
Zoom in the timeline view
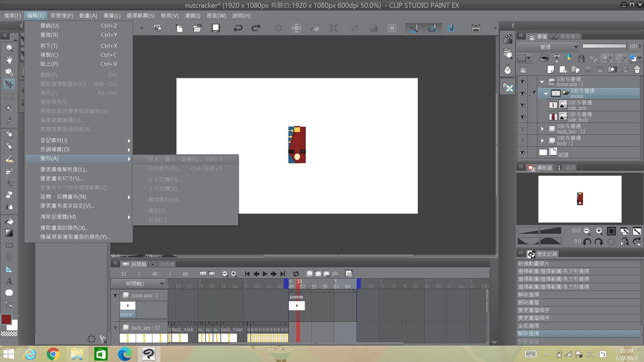pyautogui.click(x=233, y=274)
